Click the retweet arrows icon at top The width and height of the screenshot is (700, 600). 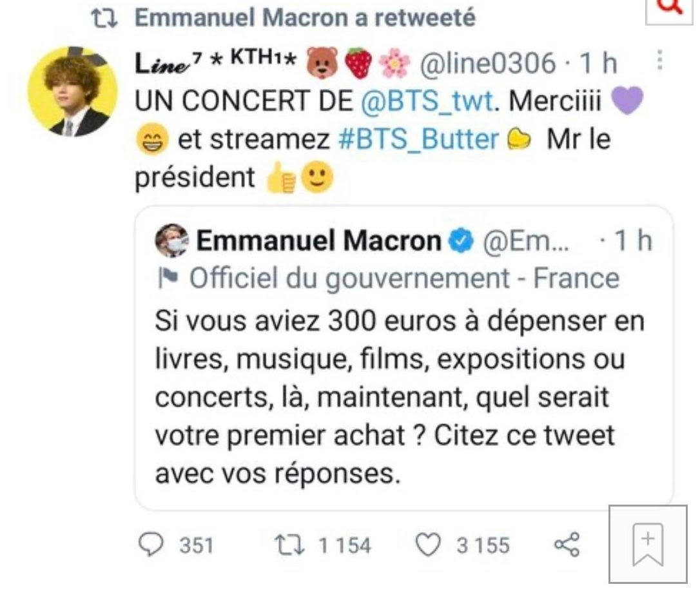tap(104, 19)
